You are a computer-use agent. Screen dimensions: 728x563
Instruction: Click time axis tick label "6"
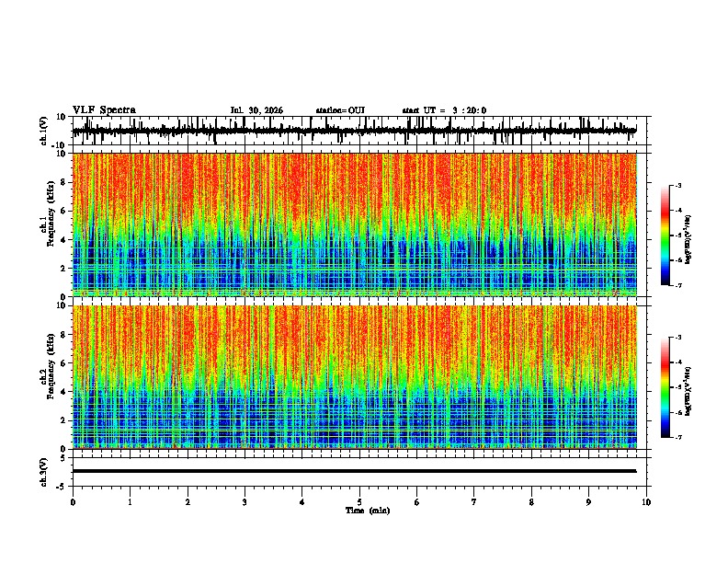click(x=416, y=502)
